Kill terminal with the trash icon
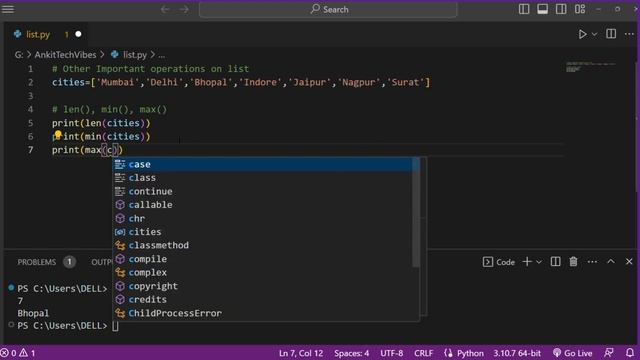Screen dimensions: 640x360 [573, 262]
